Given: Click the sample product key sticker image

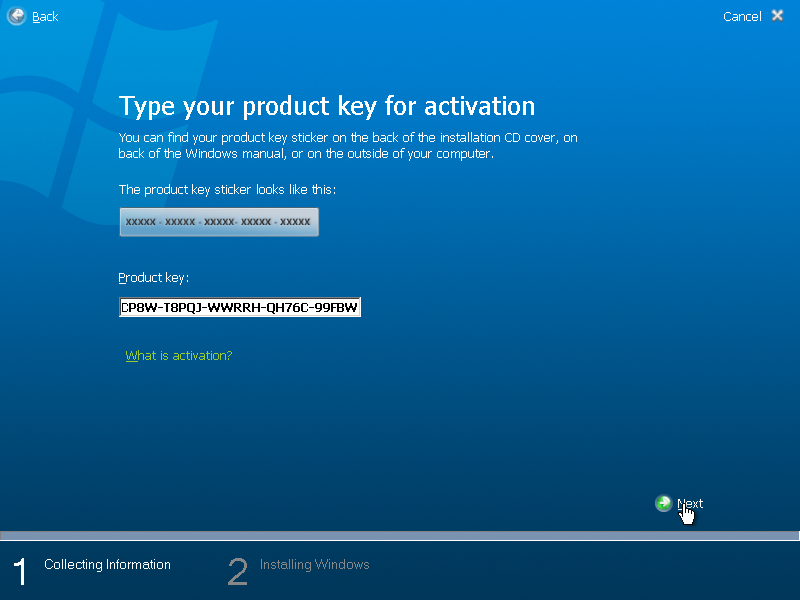Looking at the screenshot, I should pos(219,222).
